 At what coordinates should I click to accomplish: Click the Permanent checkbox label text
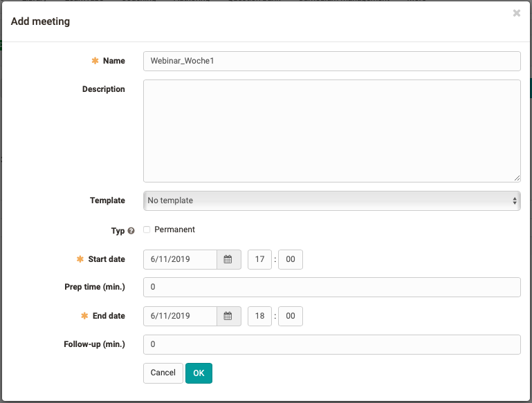[x=174, y=229]
